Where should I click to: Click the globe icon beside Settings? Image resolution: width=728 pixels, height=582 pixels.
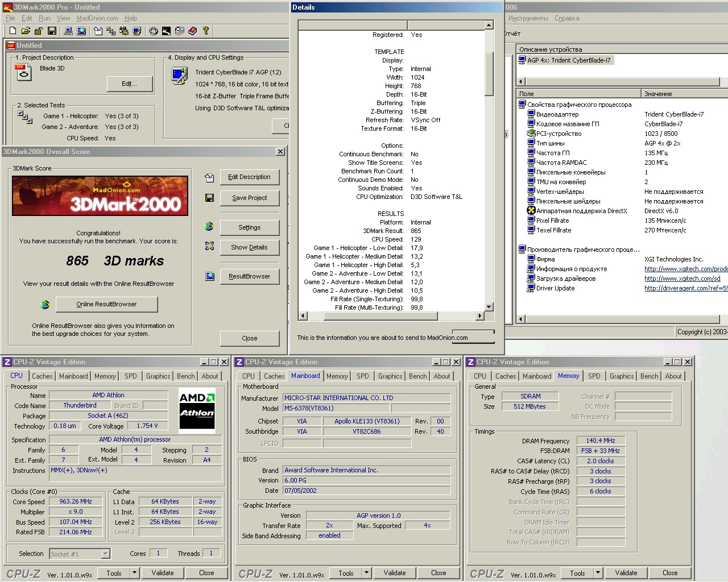(x=209, y=226)
